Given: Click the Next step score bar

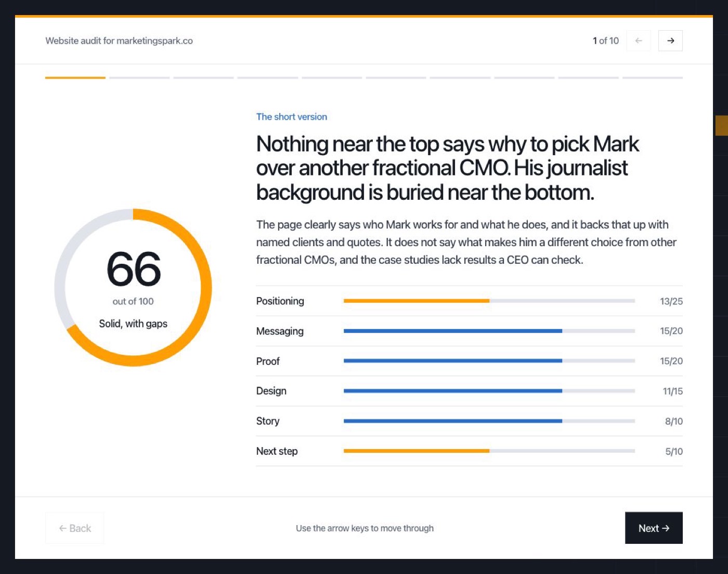Looking at the screenshot, I should click(489, 451).
